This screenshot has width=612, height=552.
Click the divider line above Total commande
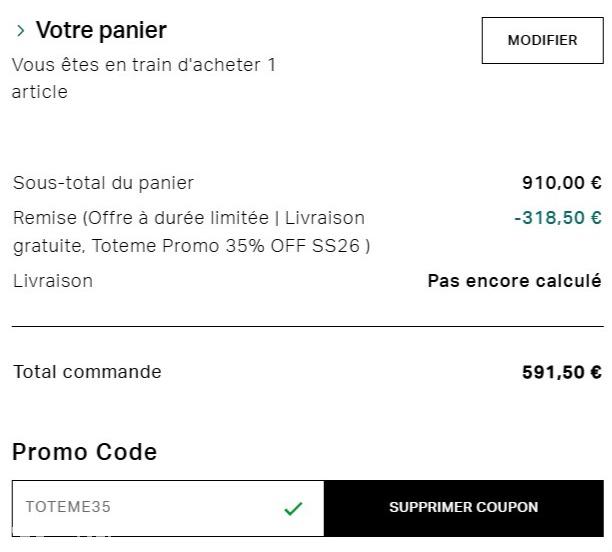click(307, 326)
